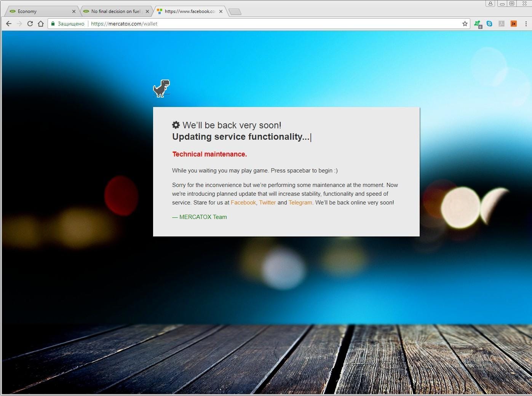Open the green extension with the 0 badge
This screenshot has height=396, width=532.
(478, 24)
